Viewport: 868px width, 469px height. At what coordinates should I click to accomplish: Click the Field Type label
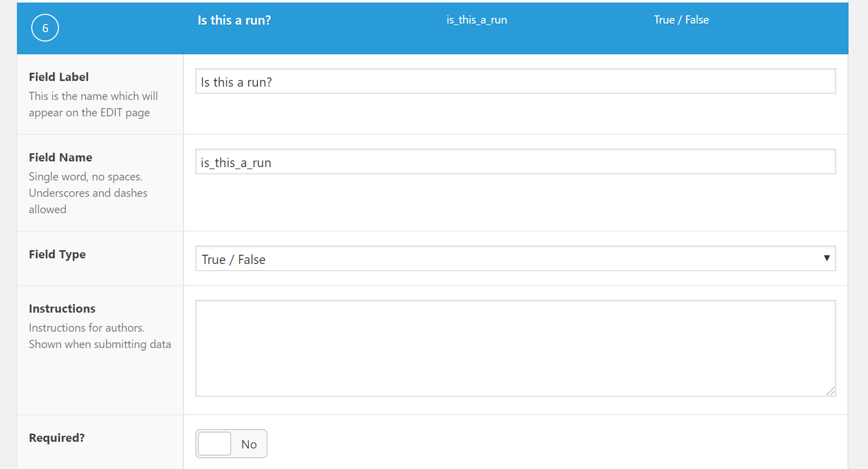point(57,254)
